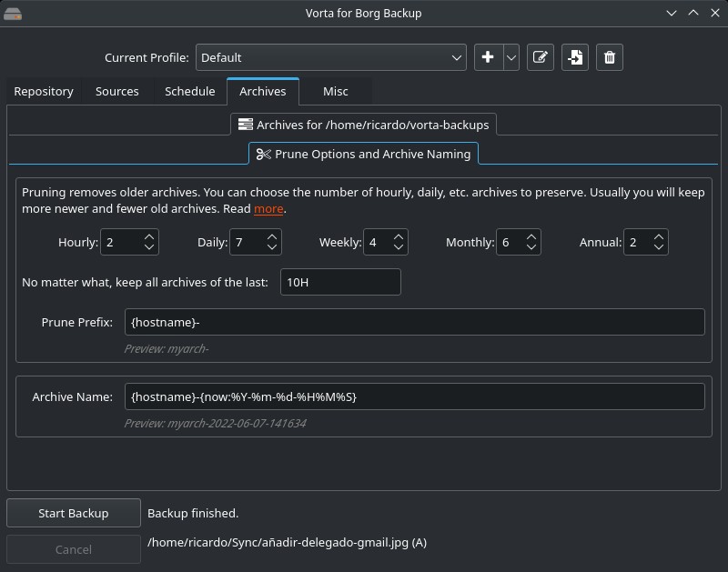Select the Archives tab
This screenshot has height=572, width=728.
[263, 91]
